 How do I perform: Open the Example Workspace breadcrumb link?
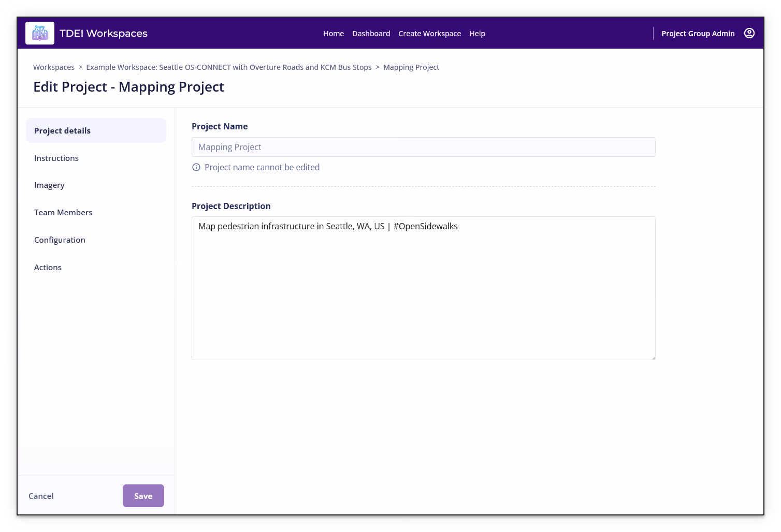(229, 67)
